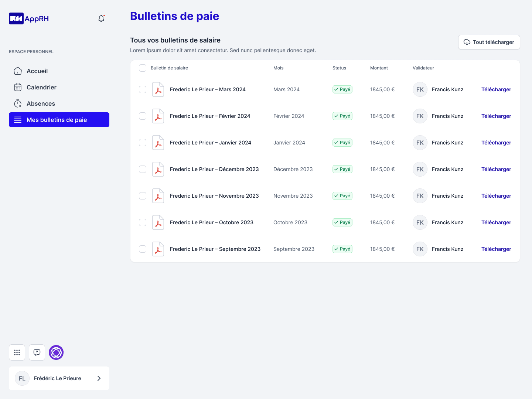Image resolution: width=532 pixels, height=399 pixels.
Task: Click the Bulletins de paie page title
Action: 174,16
